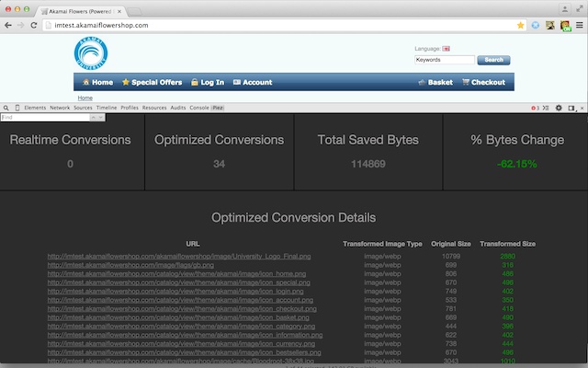Click the Search button on the shop page
Image resolution: width=588 pixels, height=368 pixels.
493,60
